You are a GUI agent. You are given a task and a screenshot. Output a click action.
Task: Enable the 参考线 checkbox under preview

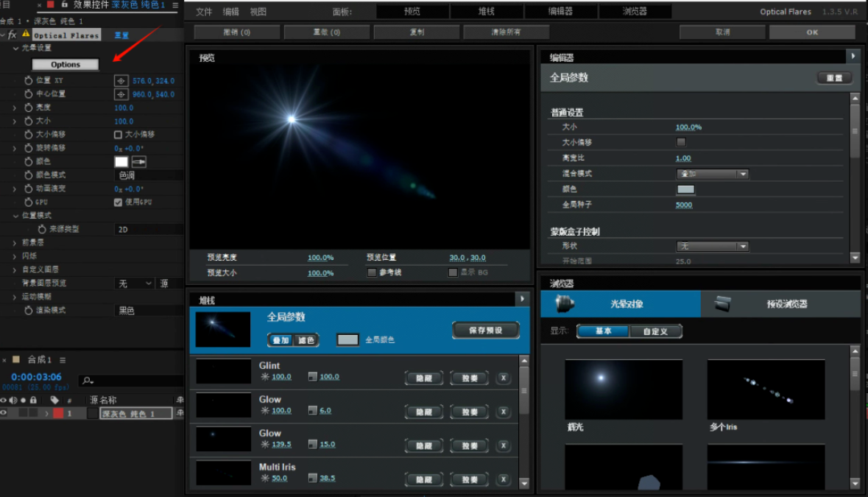[x=372, y=272]
